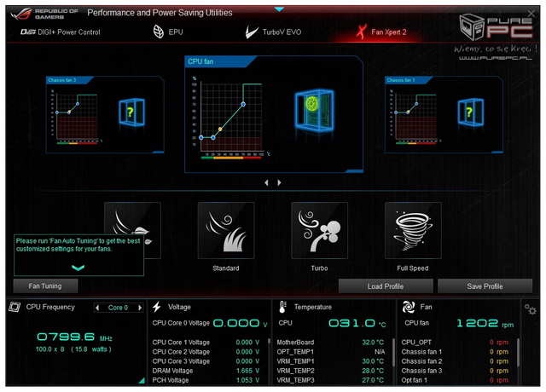
Task: Select the leftmost point on CPU fan curve
Action: (201, 137)
